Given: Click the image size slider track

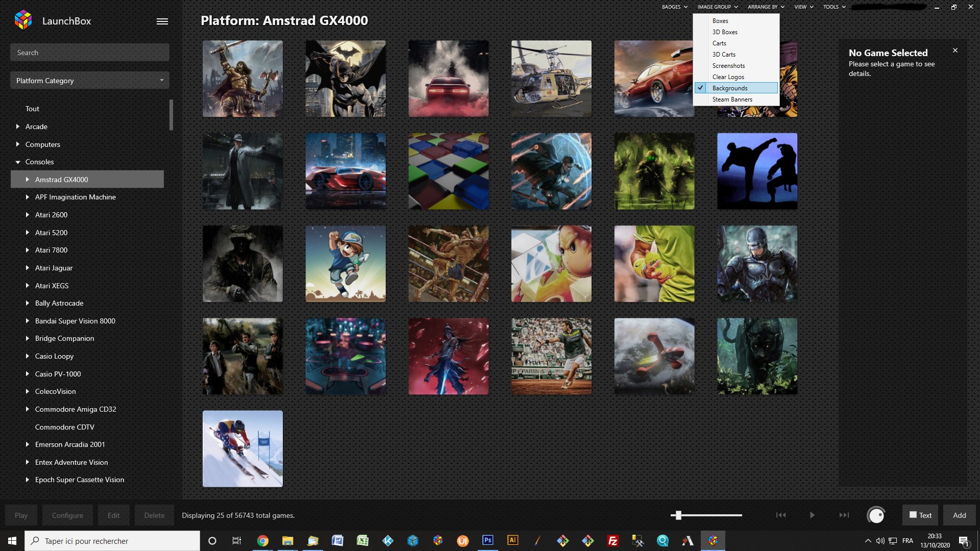Looking at the screenshot, I should 706,515.
